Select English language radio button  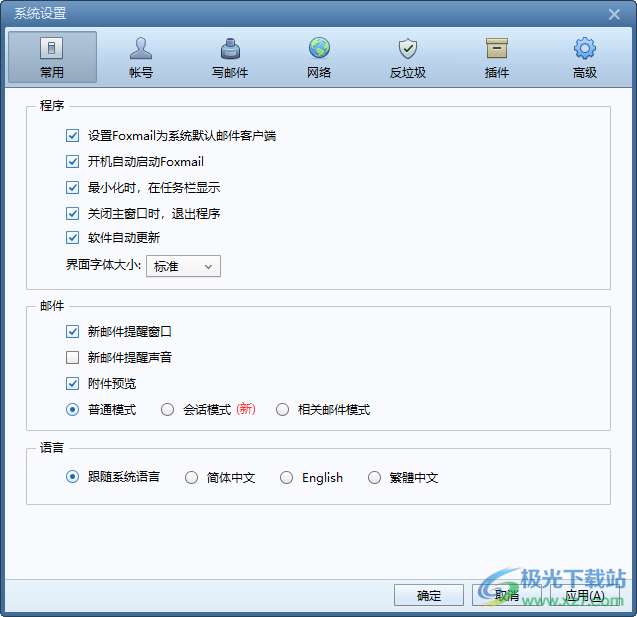click(286, 477)
